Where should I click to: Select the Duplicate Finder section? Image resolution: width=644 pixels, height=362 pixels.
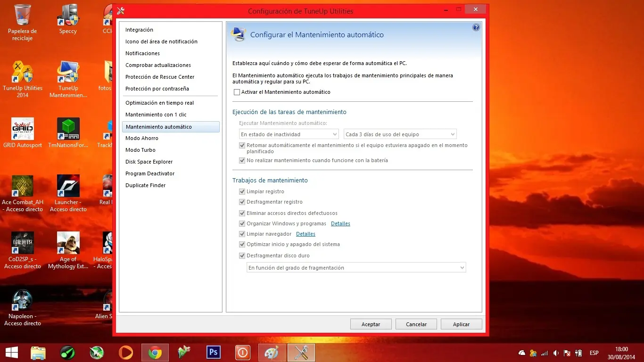coord(145,186)
